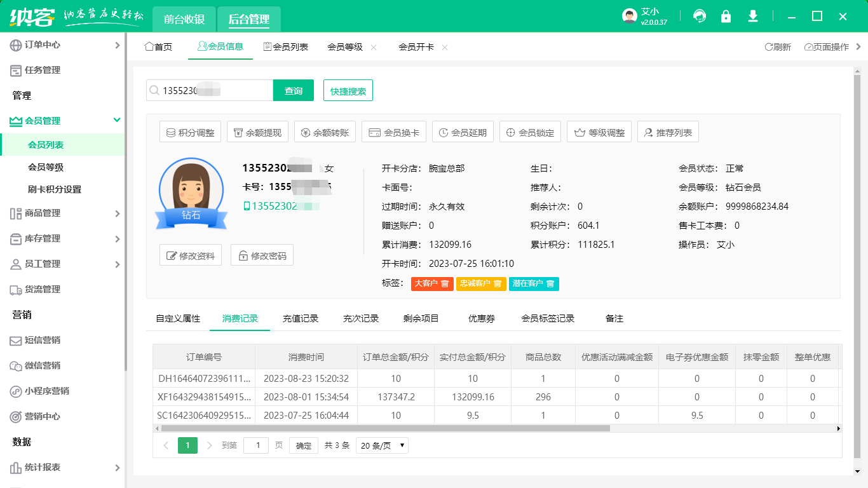Remove the 潜在客户 tag using trash icon
The height and width of the screenshot is (488, 868).
pos(550,283)
